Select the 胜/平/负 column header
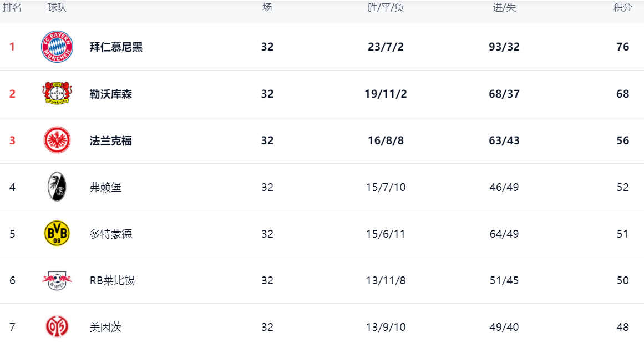Viewport: 644px width, 347px height. pos(386,7)
